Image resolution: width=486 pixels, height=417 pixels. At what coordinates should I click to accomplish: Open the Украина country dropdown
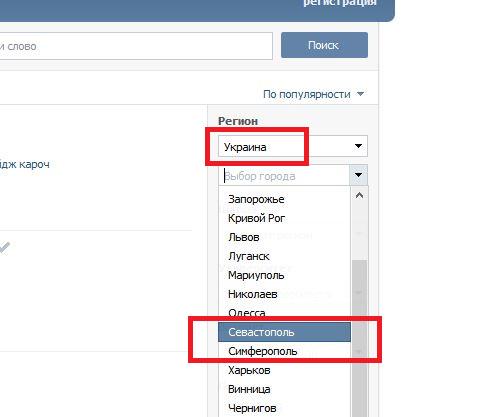293,146
